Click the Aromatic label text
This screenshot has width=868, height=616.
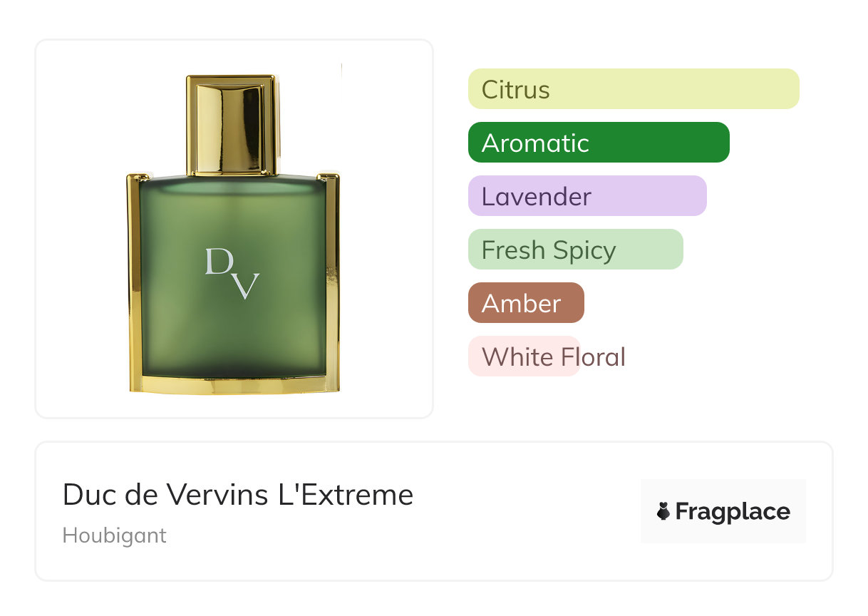pos(535,143)
